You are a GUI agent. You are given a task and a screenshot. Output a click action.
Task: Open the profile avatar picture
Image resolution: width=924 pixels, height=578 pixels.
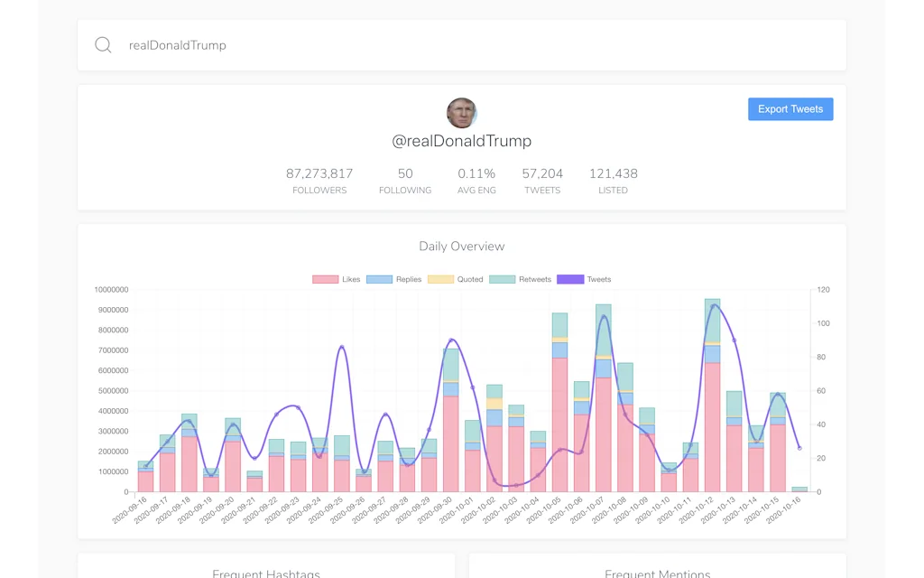[x=461, y=113]
